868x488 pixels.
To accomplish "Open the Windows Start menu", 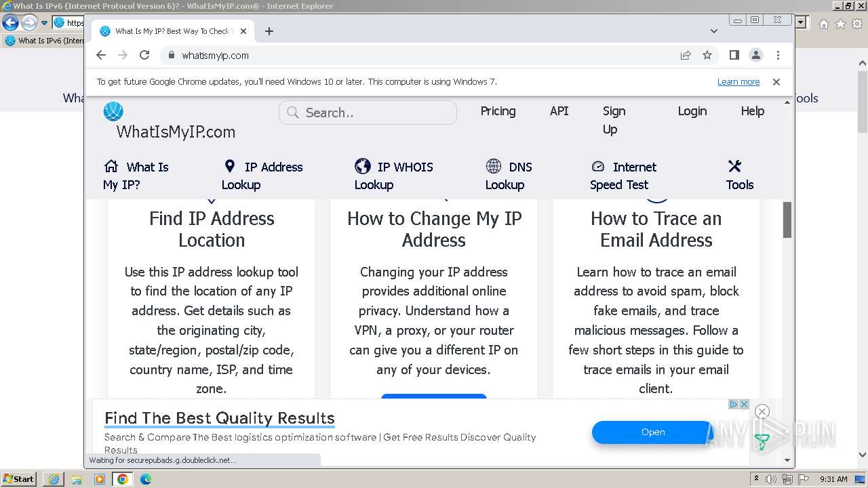I will (18, 479).
